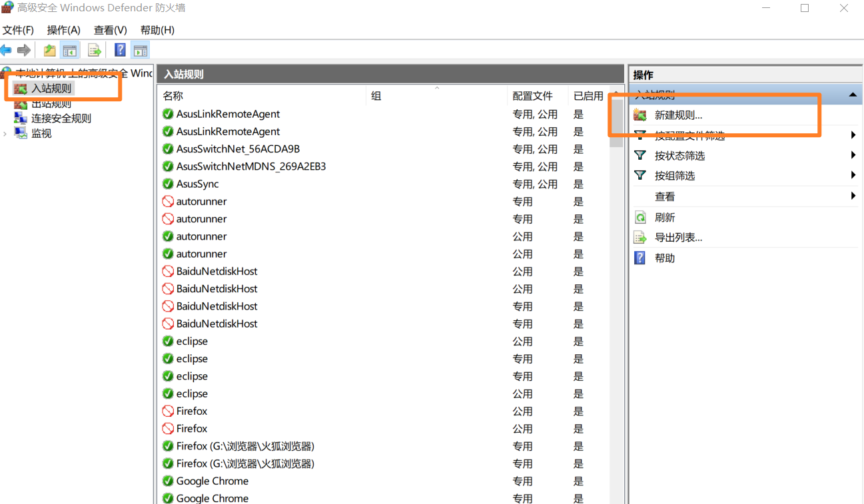Toggle the Show/Hide Action Pane toolbar icon
Image resolution: width=864 pixels, height=504 pixels.
[140, 50]
